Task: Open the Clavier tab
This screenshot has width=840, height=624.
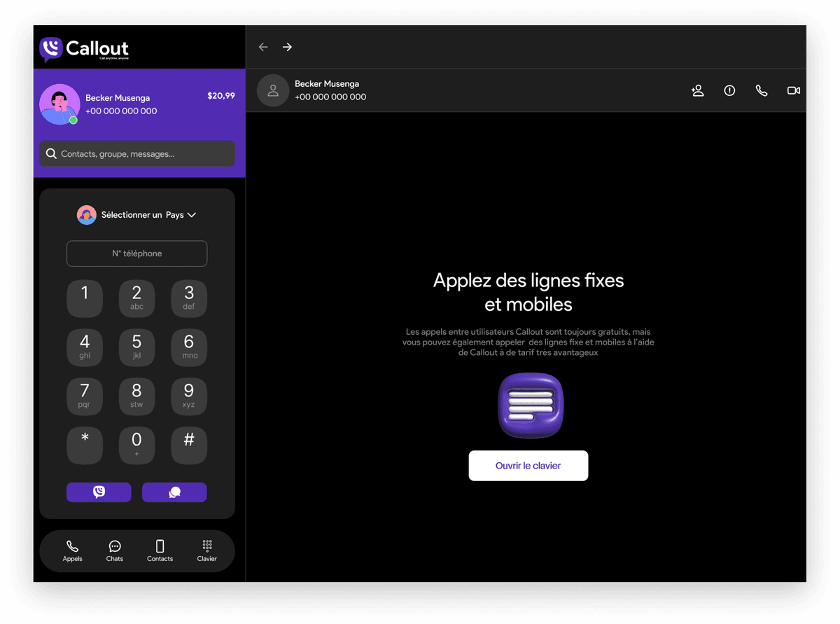Action: [206, 550]
